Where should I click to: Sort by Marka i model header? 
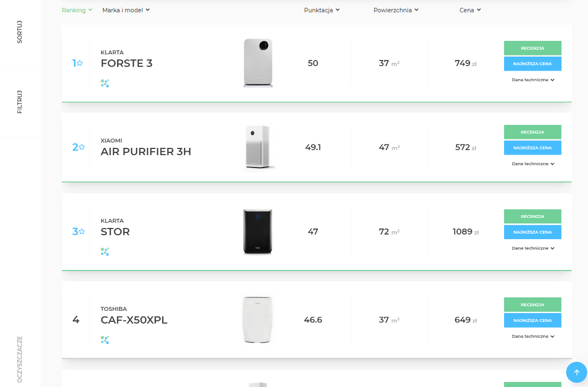tap(126, 10)
